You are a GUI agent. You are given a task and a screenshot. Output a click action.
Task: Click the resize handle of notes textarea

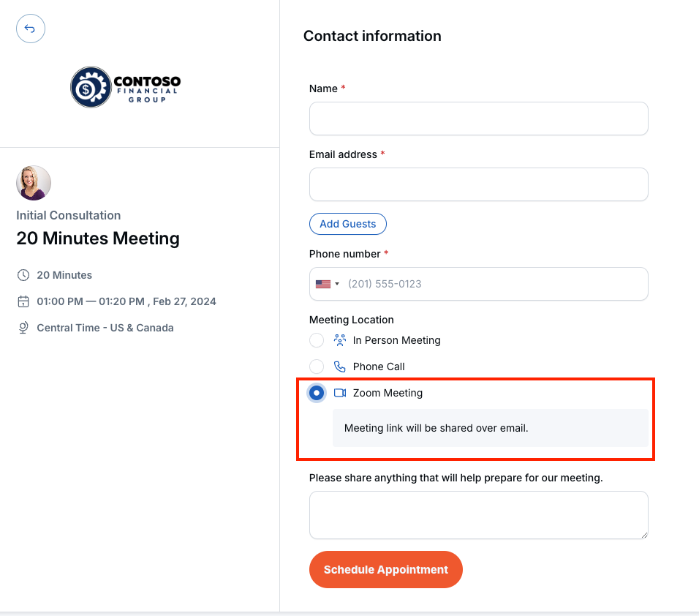coord(644,535)
